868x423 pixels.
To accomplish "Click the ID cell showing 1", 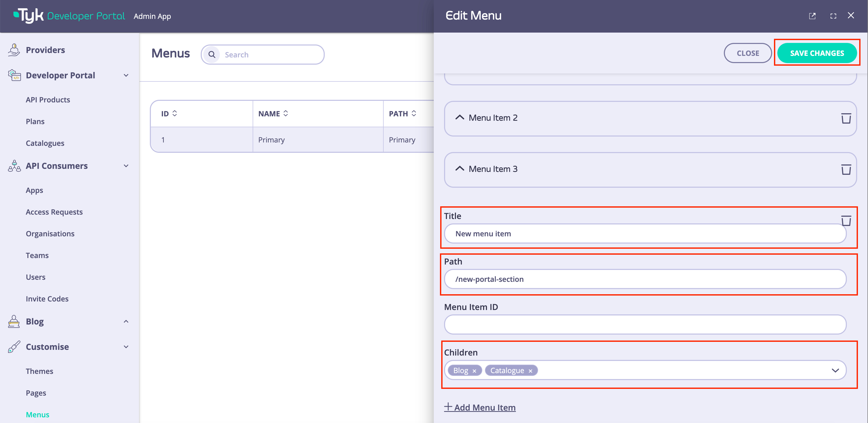I will coord(202,140).
